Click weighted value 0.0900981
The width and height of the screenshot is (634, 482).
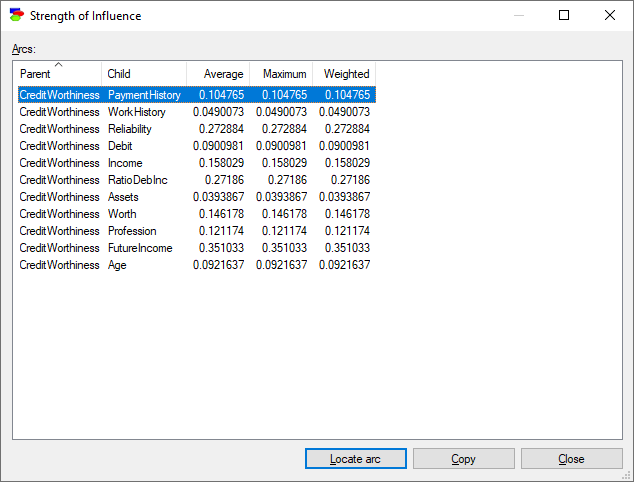(x=344, y=146)
